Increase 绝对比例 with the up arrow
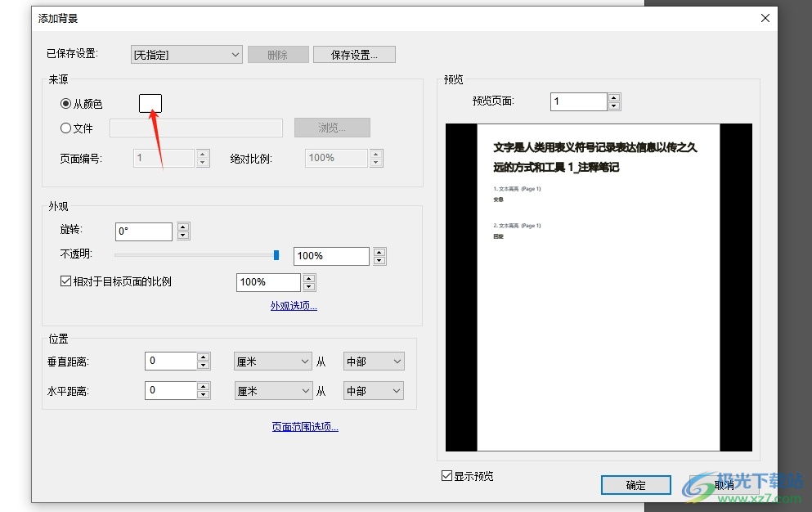The height and width of the screenshot is (512, 812). (376, 154)
